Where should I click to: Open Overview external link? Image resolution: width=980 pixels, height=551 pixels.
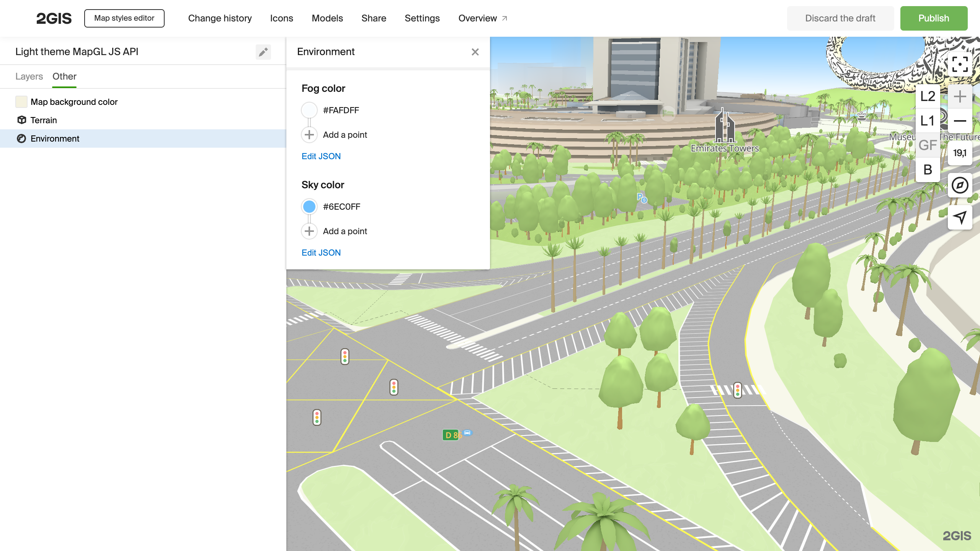pyautogui.click(x=482, y=18)
